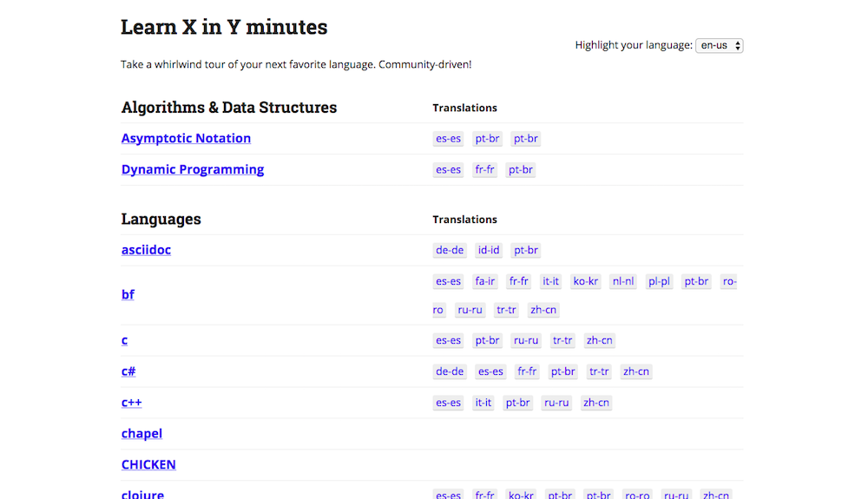Select zh-cn translation for c#
The width and height of the screenshot is (868, 499).
(x=635, y=371)
